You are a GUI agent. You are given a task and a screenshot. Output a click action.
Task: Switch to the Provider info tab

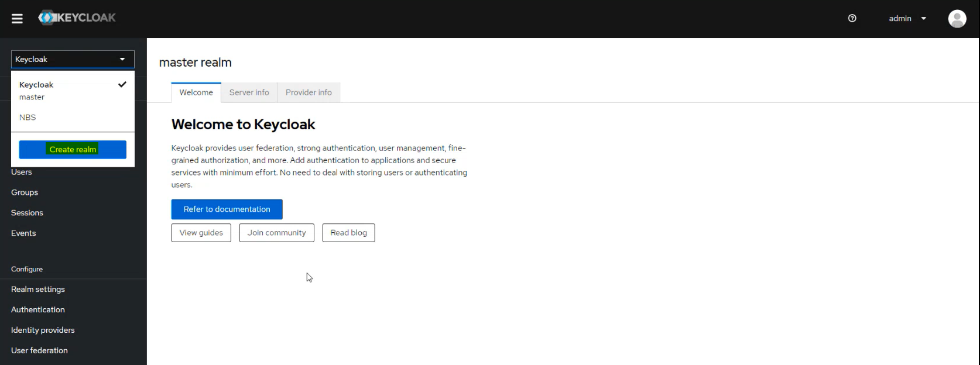309,92
